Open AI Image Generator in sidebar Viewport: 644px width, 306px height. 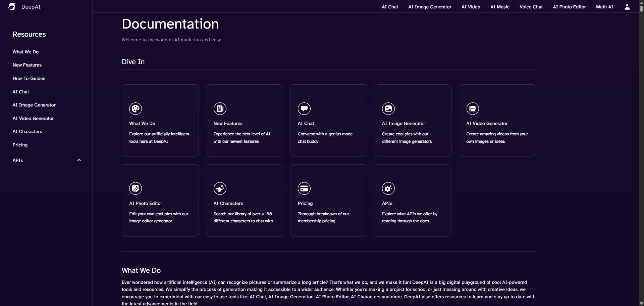click(x=34, y=105)
